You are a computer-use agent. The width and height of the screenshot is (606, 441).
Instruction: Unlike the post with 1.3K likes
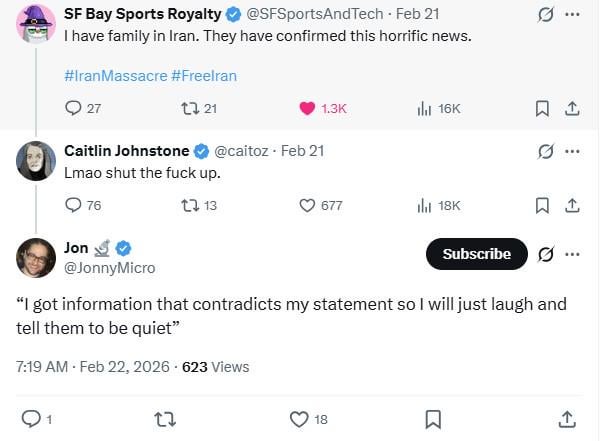point(307,108)
